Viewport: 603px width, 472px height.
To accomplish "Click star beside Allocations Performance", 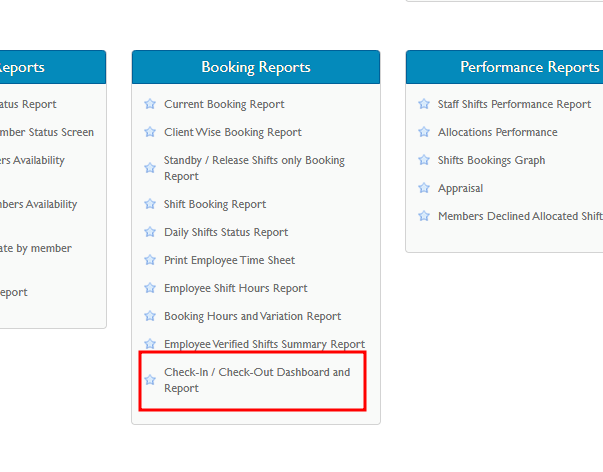I will [x=424, y=132].
